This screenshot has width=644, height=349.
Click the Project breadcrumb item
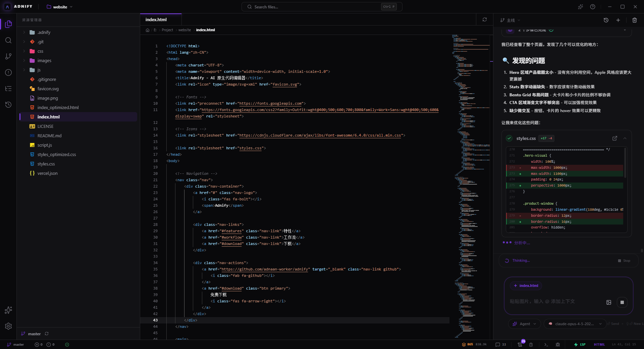pyautogui.click(x=167, y=30)
